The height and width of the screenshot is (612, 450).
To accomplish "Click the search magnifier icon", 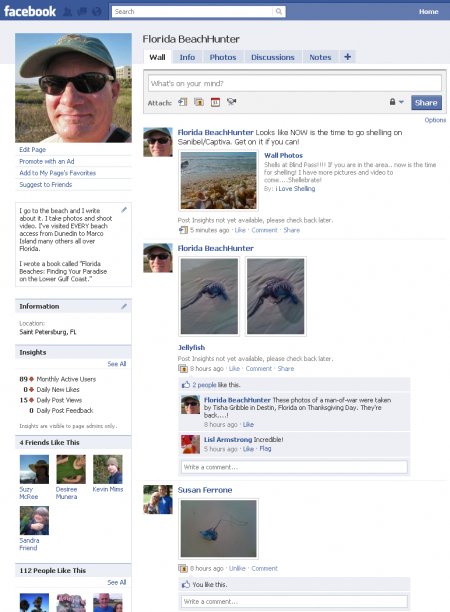I will click(279, 12).
